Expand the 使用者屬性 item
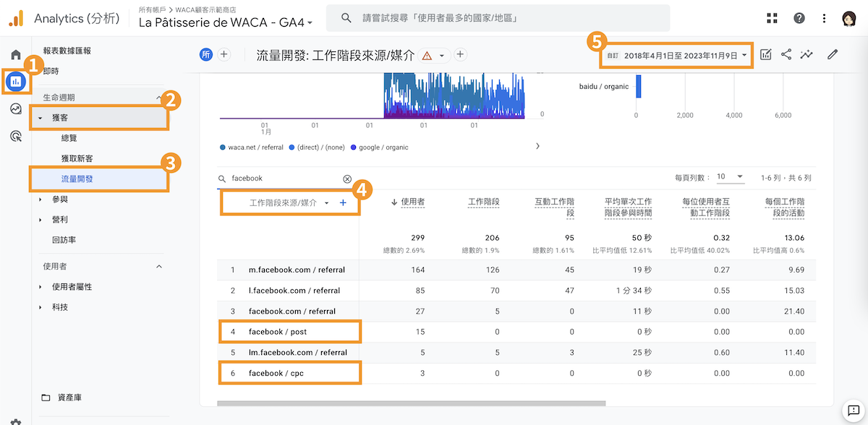868x425 pixels. point(41,287)
